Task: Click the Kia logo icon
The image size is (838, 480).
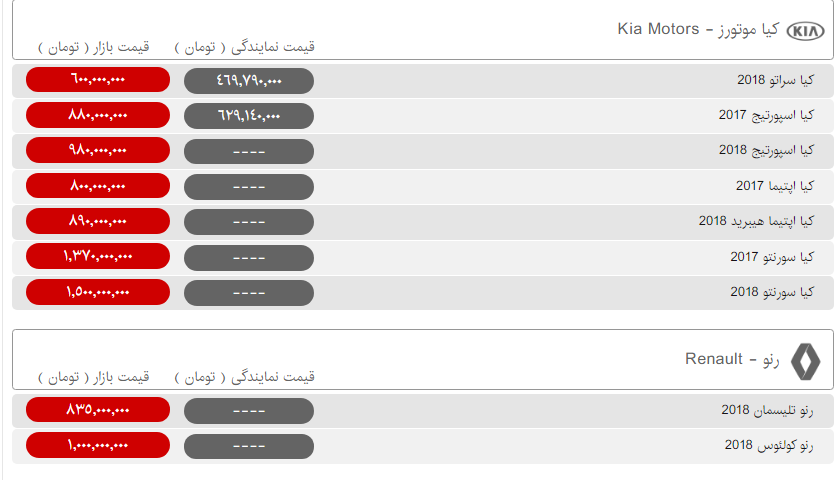Action: click(x=807, y=31)
